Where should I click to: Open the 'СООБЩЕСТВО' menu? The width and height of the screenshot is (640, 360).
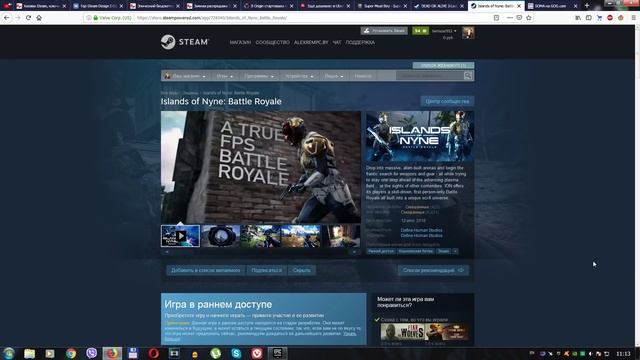[272, 42]
